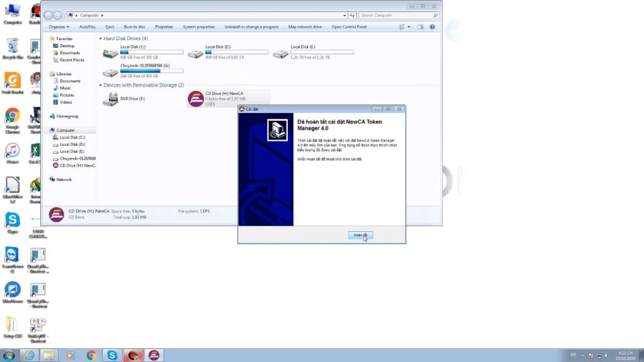Select Local Disk (C:) drive icon

110,53
